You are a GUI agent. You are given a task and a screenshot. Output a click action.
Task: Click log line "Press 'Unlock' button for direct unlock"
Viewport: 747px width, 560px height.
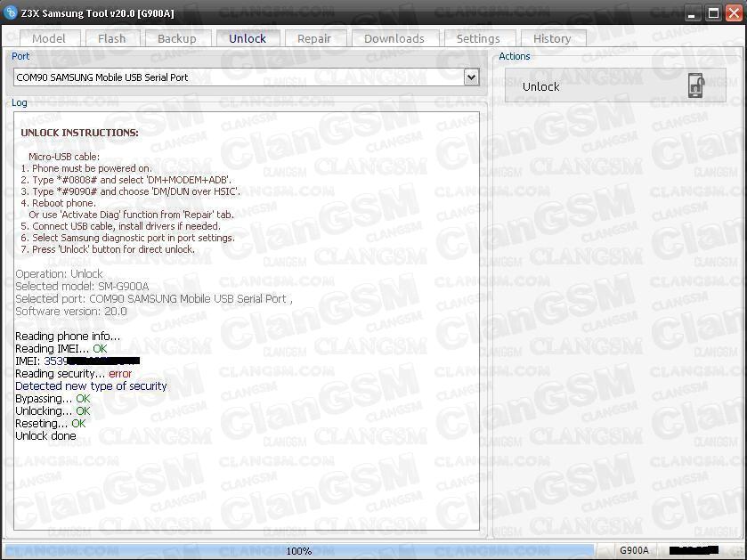(x=108, y=249)
